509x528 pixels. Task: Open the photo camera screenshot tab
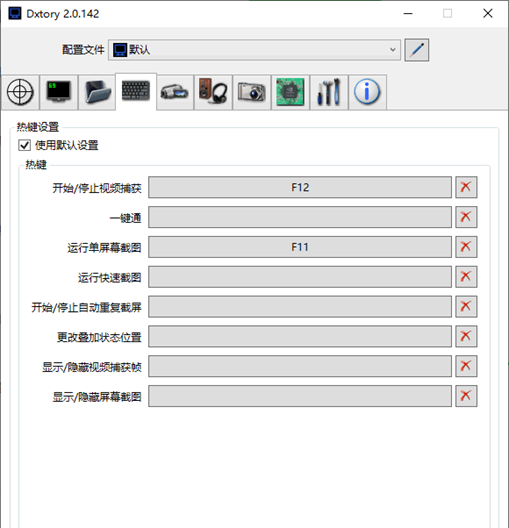click(251, 92)
